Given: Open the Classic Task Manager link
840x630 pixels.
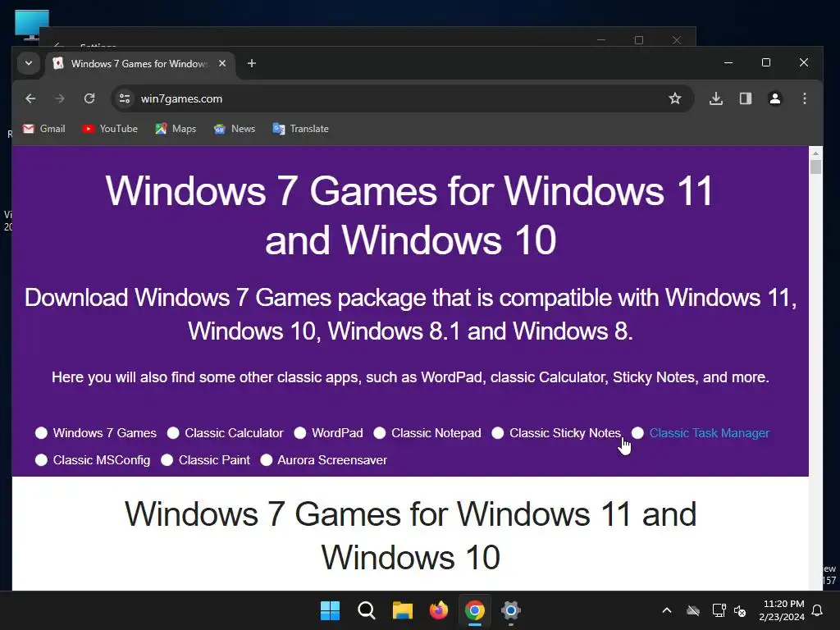Looking at the screenshot, I should 710,433.
